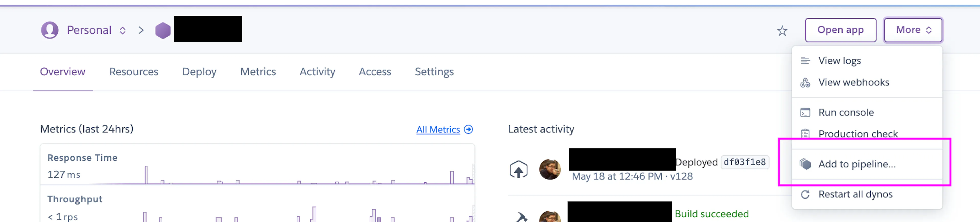Collapse the More dropdown button
The image size is (980, 222).
913,30
